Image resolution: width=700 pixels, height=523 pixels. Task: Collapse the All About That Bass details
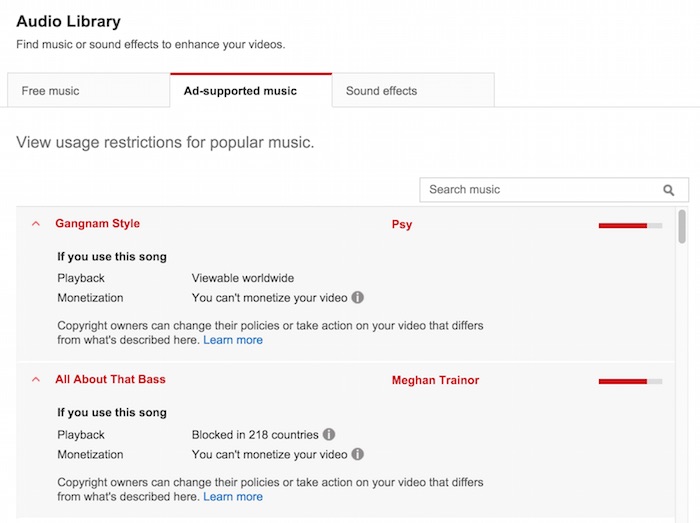click(36, 380)
